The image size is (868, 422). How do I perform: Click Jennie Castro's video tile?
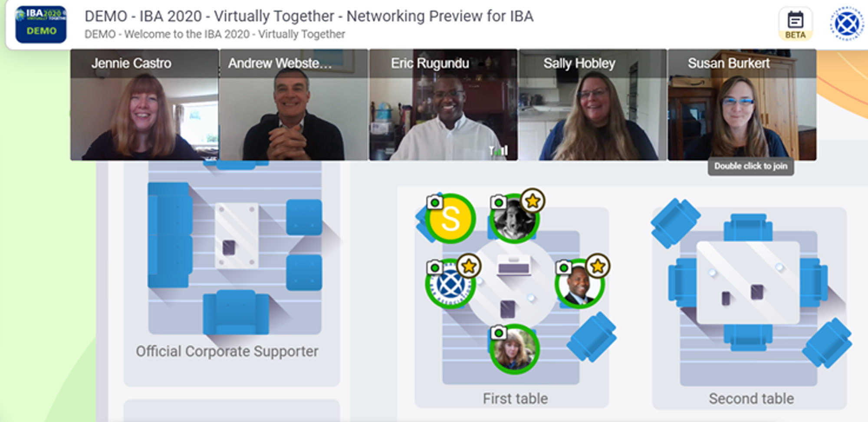(x=145, y=105)
